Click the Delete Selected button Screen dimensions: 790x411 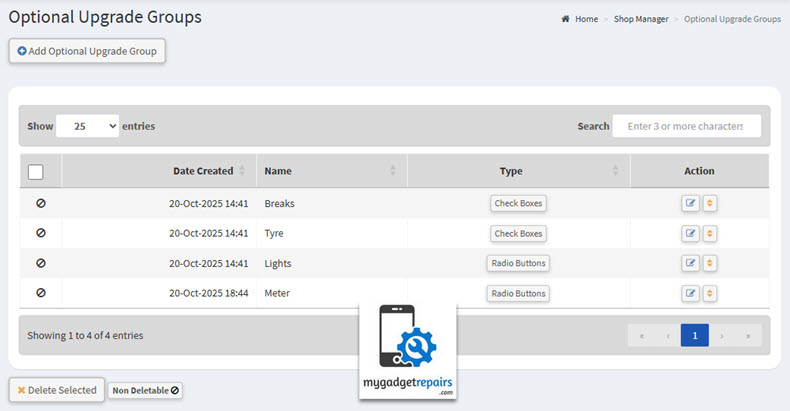(57, 390)
